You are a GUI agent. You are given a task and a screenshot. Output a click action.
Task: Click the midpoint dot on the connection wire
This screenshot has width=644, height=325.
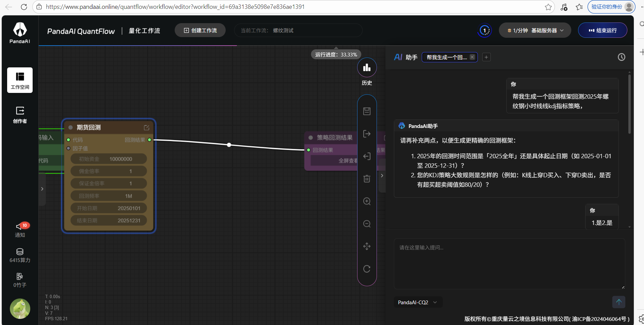click(229, 145)
